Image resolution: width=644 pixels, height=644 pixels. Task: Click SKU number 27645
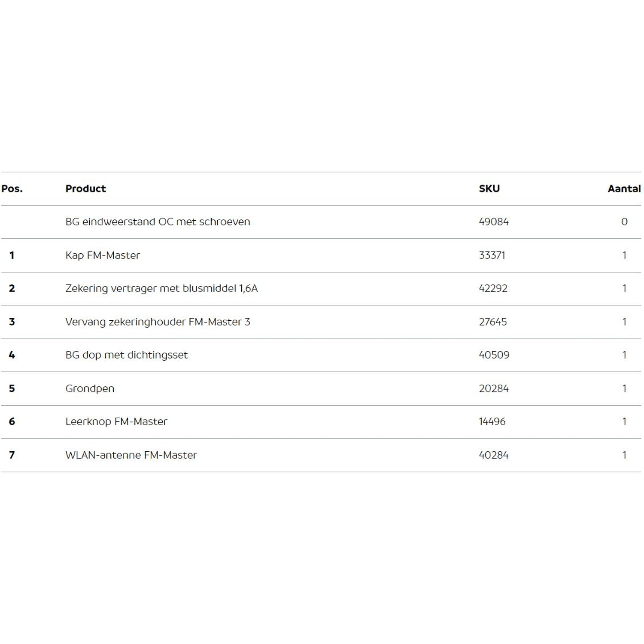493,322
